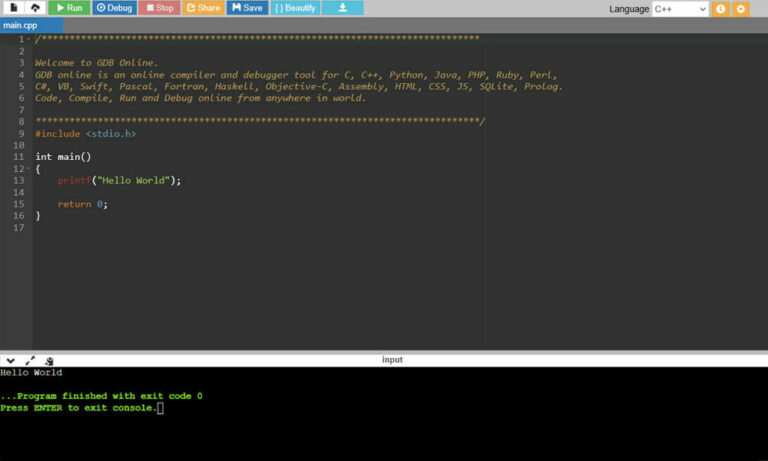Fold the comment block at line 1
This screenshot has width=768, height=461.
point(28,39)
